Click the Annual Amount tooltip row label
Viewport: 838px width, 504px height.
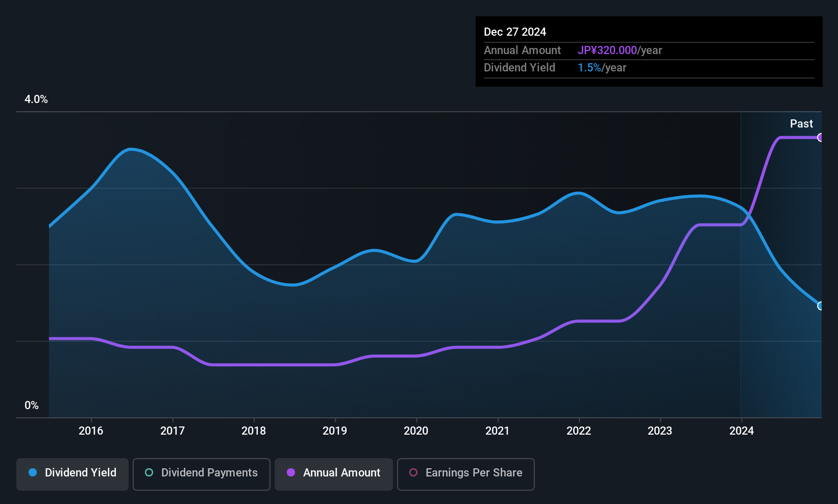[522, 50]
